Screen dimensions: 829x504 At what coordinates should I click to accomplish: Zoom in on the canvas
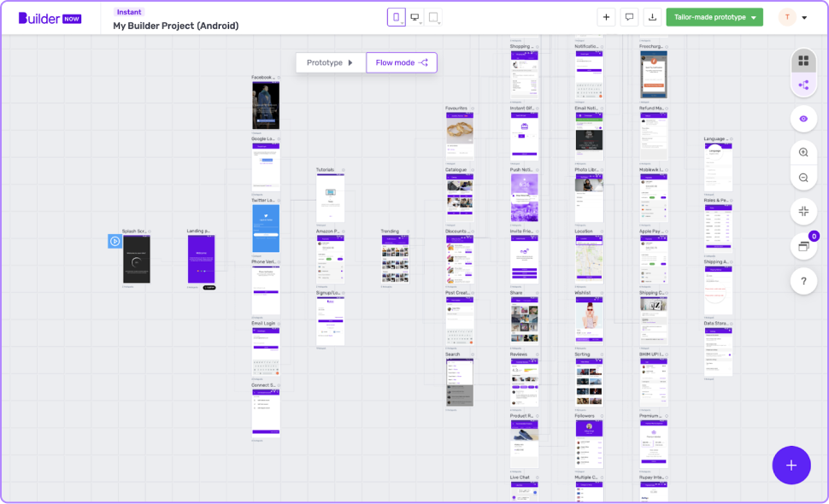[x=803, y=153]
